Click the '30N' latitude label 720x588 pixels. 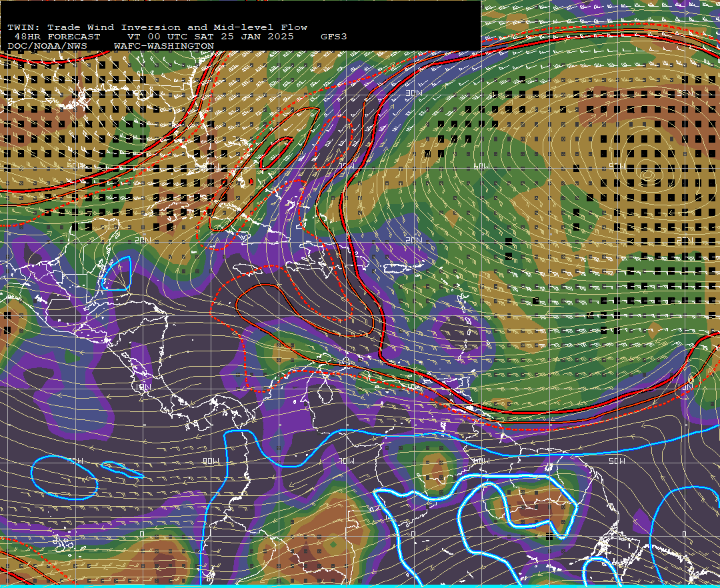[413, 93]
